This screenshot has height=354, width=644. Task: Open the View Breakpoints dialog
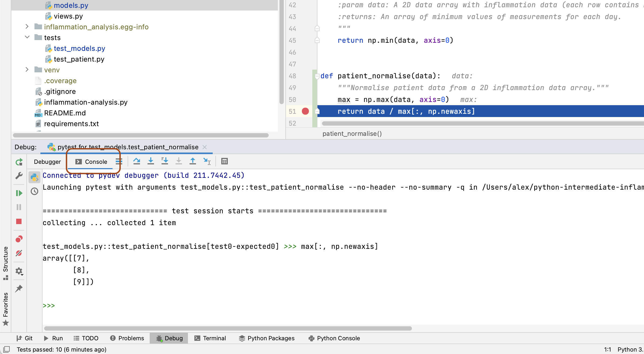click(x=19, y=239)
